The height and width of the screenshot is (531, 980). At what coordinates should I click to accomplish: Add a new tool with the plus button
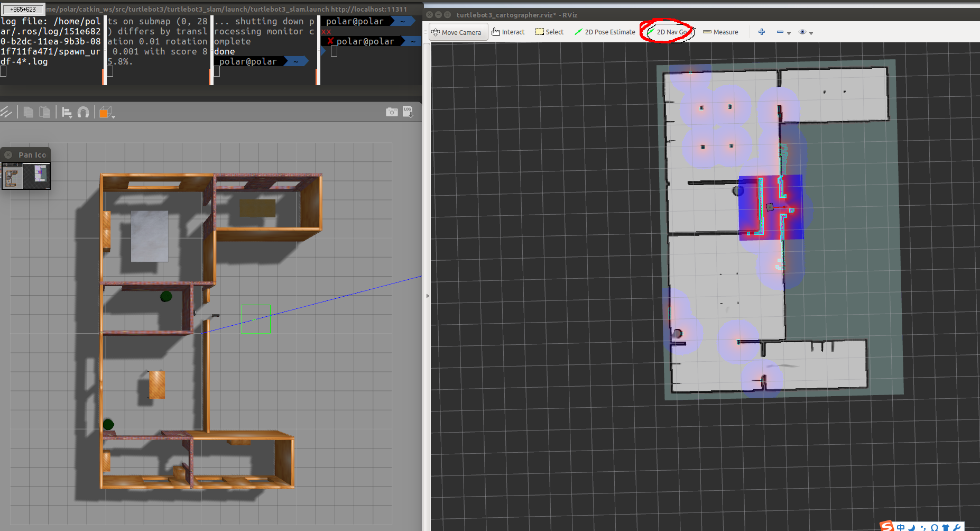761,32
